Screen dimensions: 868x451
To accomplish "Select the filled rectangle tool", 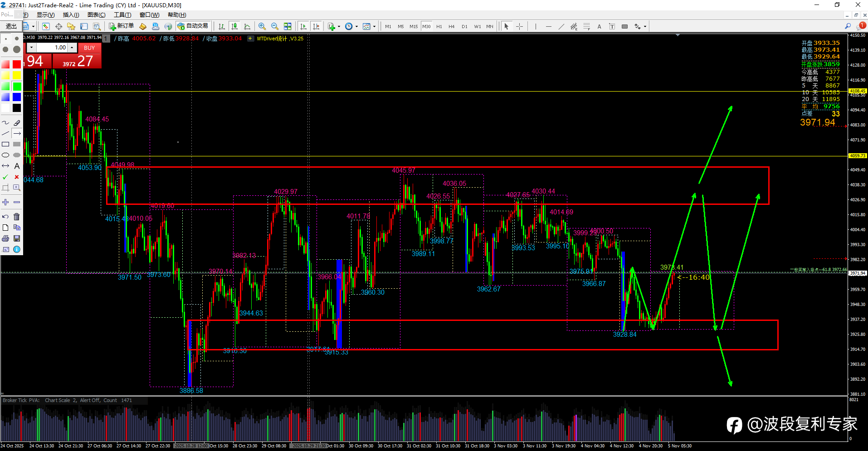I will tap(17, 145).
